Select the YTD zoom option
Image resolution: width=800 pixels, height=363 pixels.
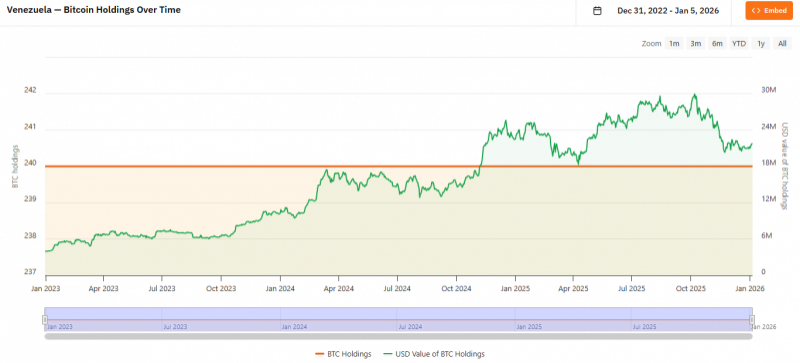[739, 44]
